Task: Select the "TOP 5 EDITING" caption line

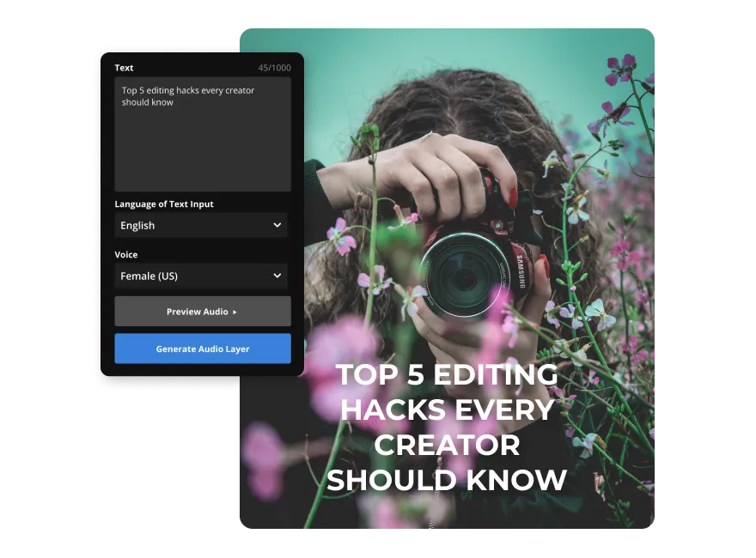Action: coord(446,375)
